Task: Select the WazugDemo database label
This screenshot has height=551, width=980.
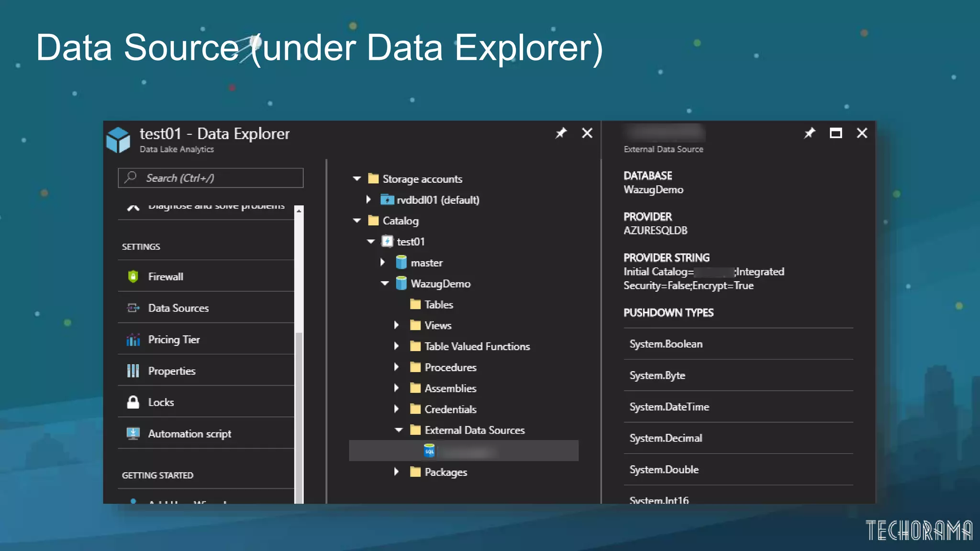Action: [441, 284]
